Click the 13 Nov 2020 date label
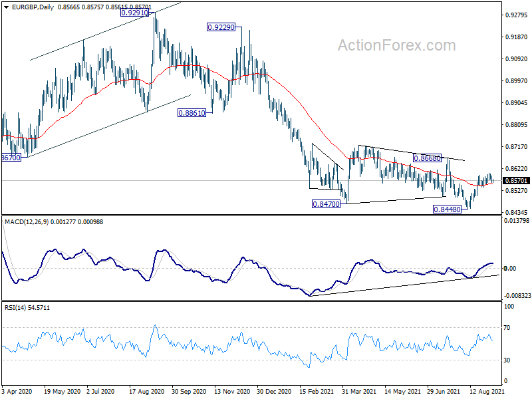Viewport: 532px width, 399px height. (232, 391)
